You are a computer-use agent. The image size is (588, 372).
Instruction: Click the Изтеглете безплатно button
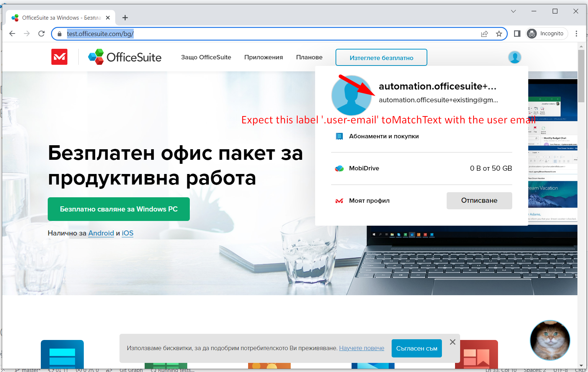click(381, 58)
